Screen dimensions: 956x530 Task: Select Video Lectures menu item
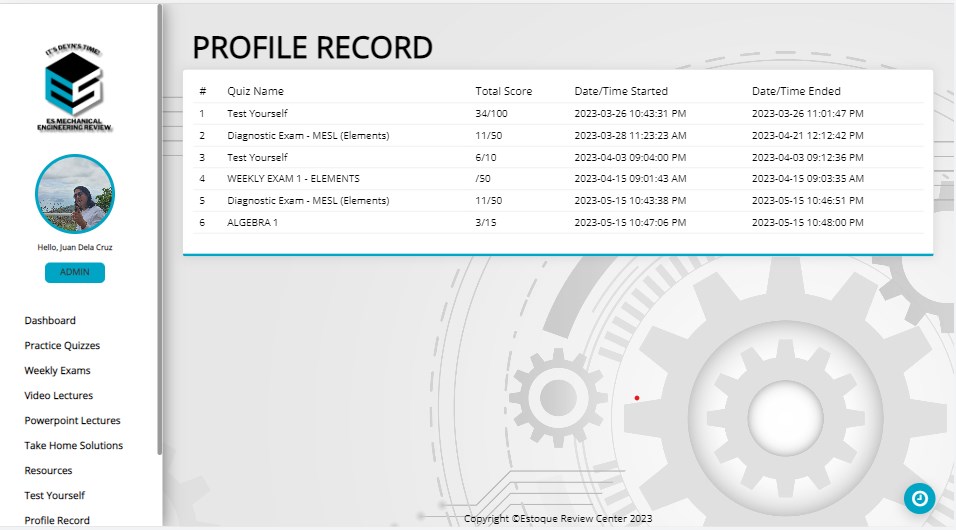pos(59,395)
